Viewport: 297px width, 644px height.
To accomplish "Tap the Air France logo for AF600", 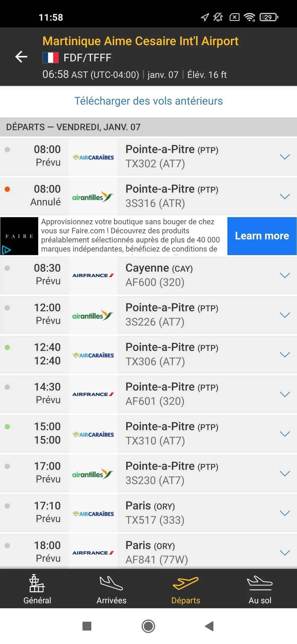I will (x=93, y=275).
